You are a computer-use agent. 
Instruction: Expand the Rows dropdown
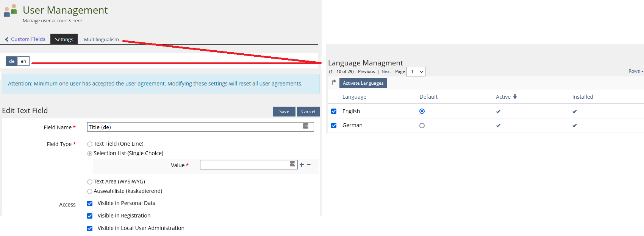point(636,71)
